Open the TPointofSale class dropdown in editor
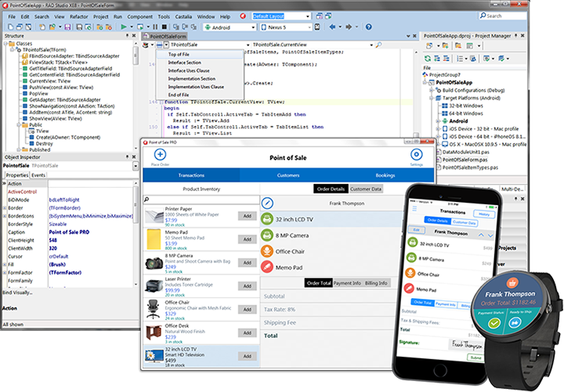The width and height of the screenshot is (564, 392). (x=248, y=45)
